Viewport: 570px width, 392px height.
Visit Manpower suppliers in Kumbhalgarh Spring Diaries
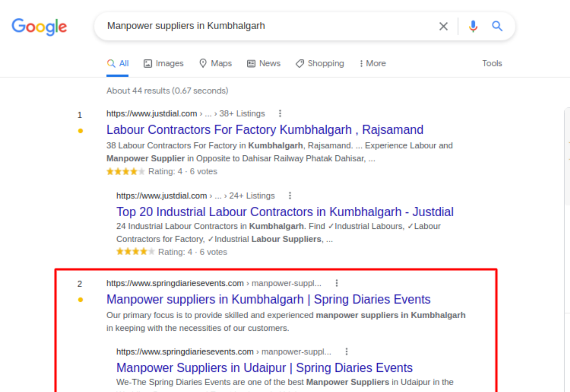pos(268,299)
